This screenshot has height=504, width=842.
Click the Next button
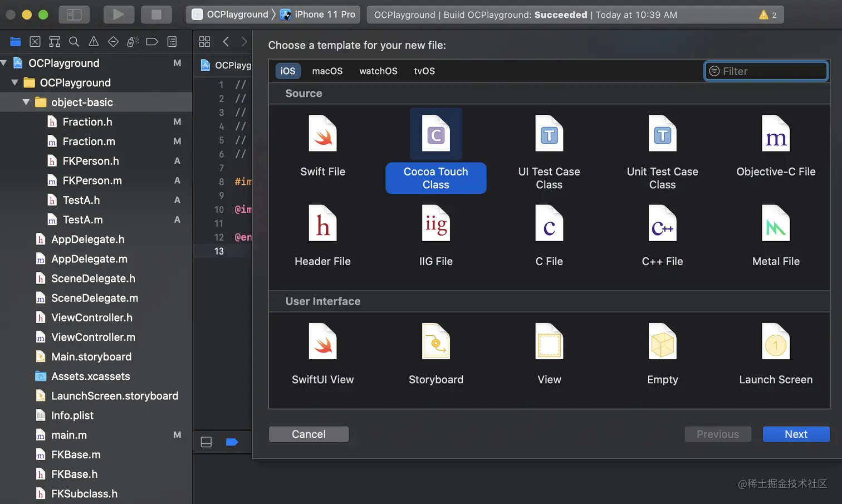pos(796,434)
